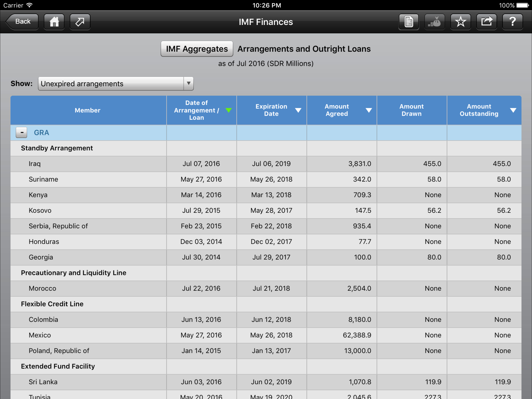Click the IMF Aggregates button
Image resolution: width=532 pixels, height=399 pixels.
197,49
